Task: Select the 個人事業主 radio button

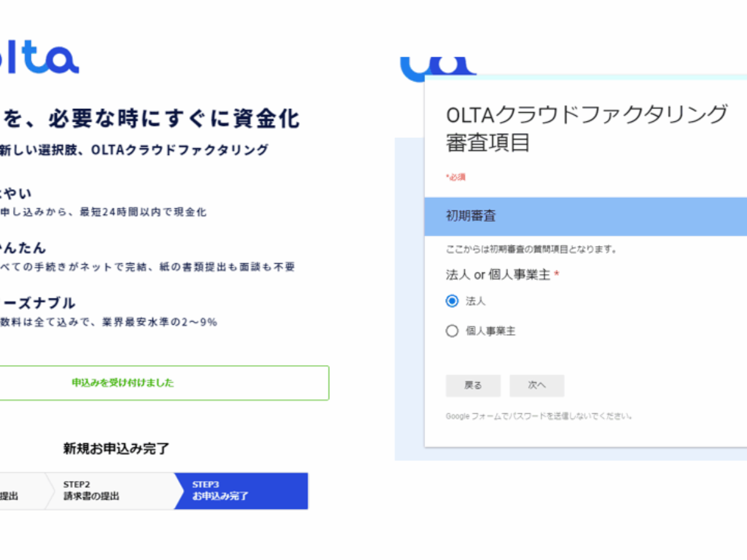Action: tap(452, 331)
